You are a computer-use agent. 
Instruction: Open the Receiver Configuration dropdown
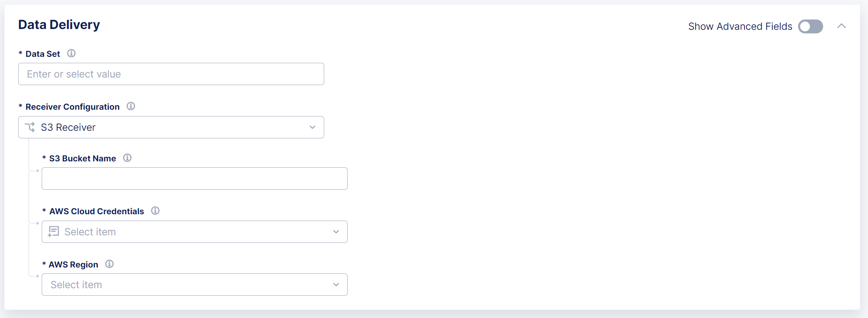tap(312, 127)
